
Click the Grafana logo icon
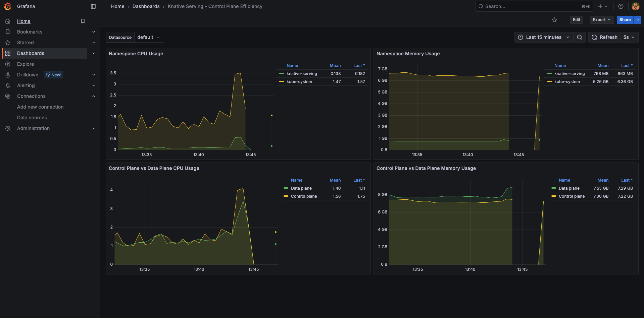tap(7, 6)
